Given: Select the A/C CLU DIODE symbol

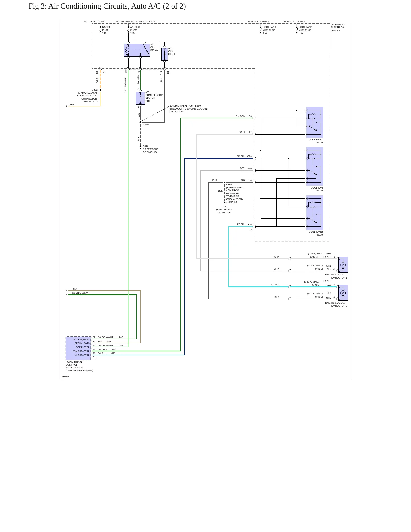Looking at the screenshot, I should point(164,54).
